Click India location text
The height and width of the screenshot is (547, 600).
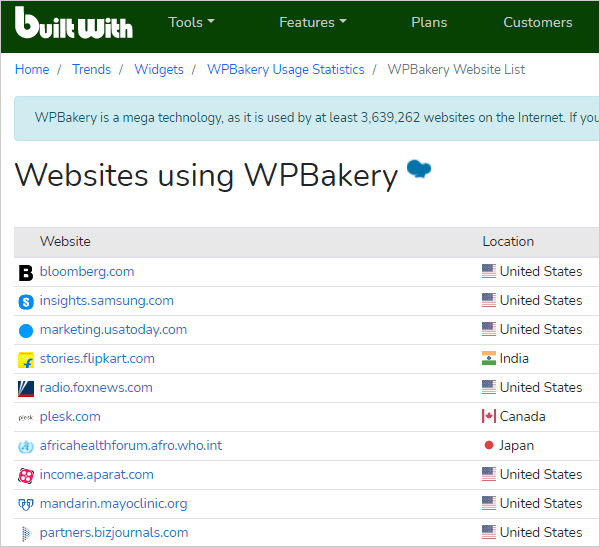[514, 358]
